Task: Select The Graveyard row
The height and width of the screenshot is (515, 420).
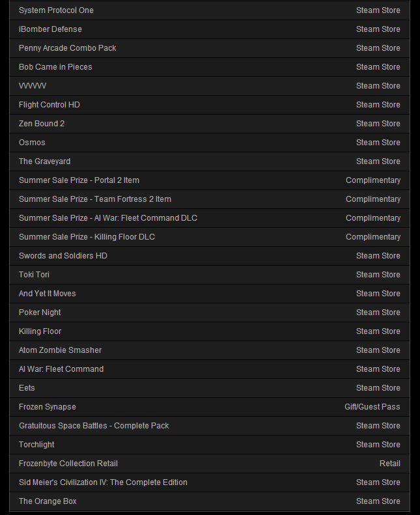Action: [x=210, y=161]
